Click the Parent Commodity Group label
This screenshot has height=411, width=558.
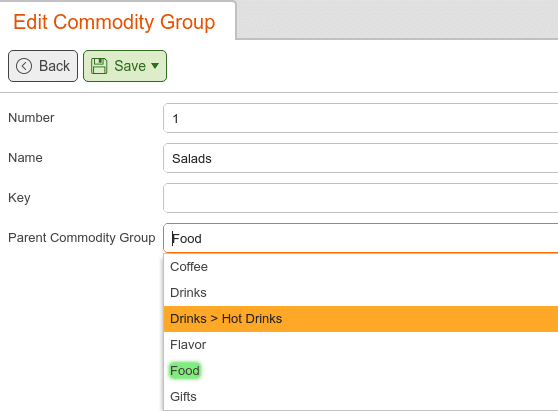[x=81, y=238]
